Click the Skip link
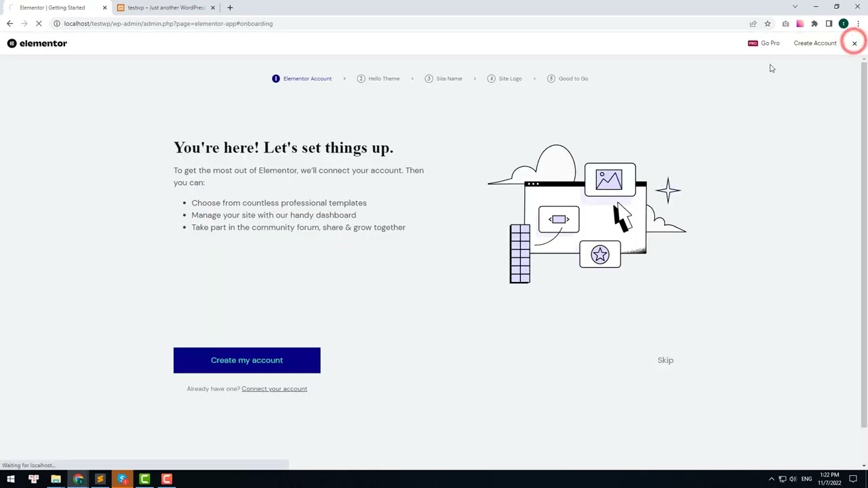Image resolution: width=868 pixels, height=488 pixels. tap(665, 361)
